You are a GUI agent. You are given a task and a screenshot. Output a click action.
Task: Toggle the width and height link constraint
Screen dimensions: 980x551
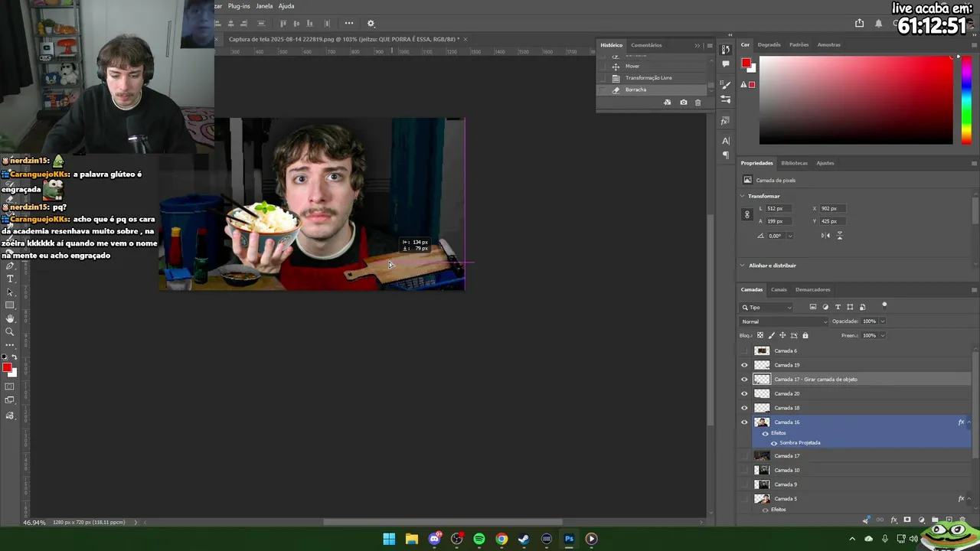[747, 215]
